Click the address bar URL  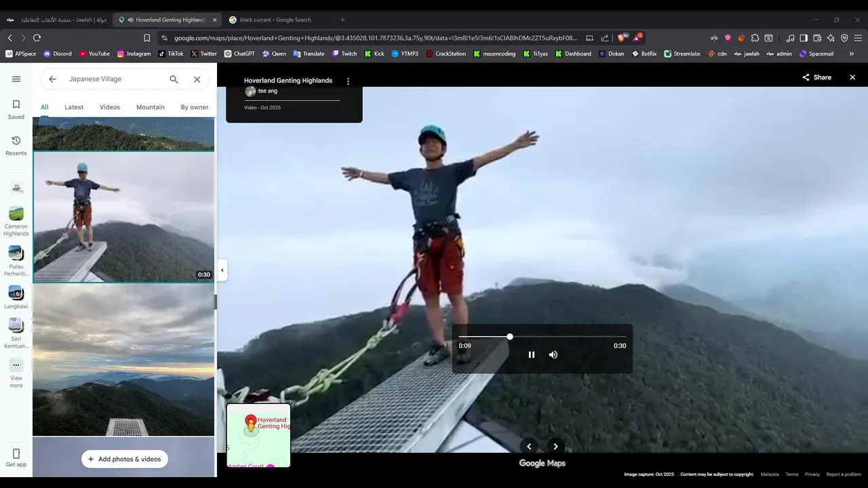coord(376,38)
